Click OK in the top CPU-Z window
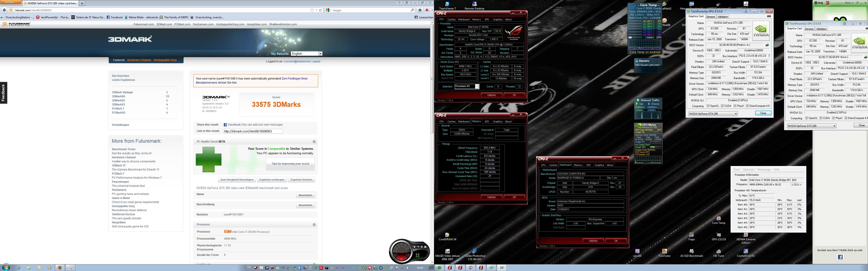This screenshot has height=271, width=868. [x=514, y=95]
